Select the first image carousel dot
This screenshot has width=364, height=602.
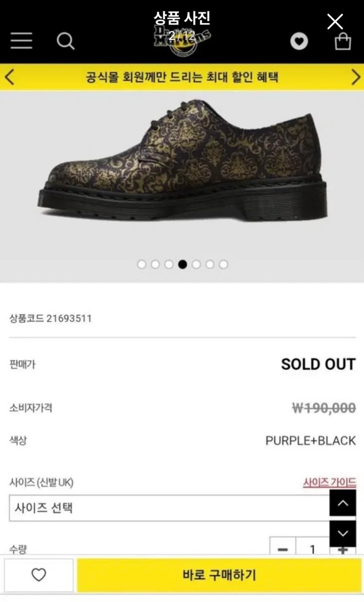pos(142,264)
